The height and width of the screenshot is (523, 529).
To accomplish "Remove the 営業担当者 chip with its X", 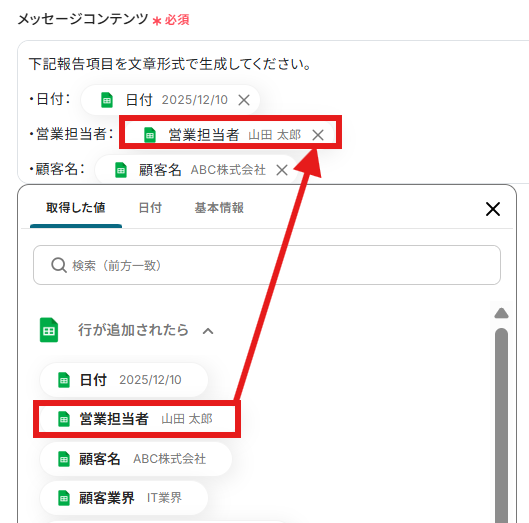I will point(318,135).
